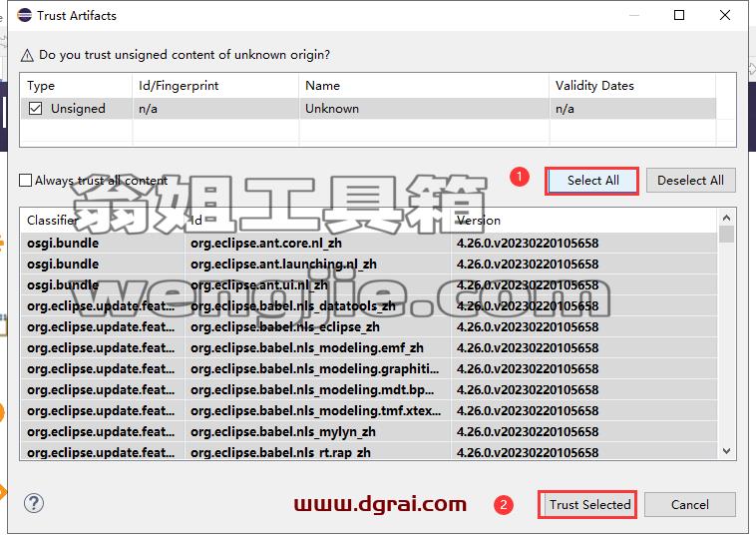Select the org.eclipse.babel.nls_mylyn_zh row
This screenshot has width=756, height=541.
coord(369,431)
